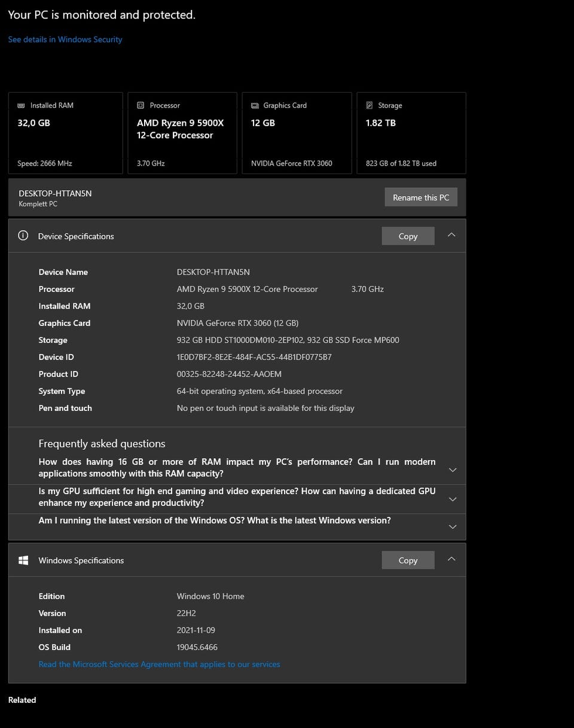Open the question about 16 GB RAM performance
This screenshot has height=728, width=574.
click(x=237, y=468)
